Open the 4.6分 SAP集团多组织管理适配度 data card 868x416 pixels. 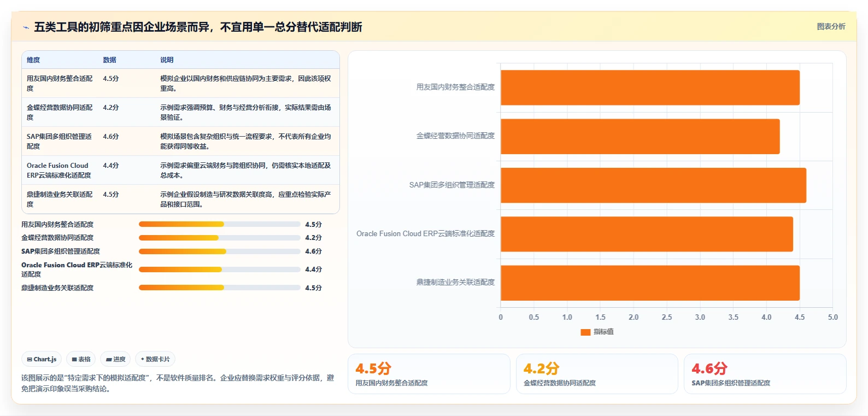(x=765, y=374)
